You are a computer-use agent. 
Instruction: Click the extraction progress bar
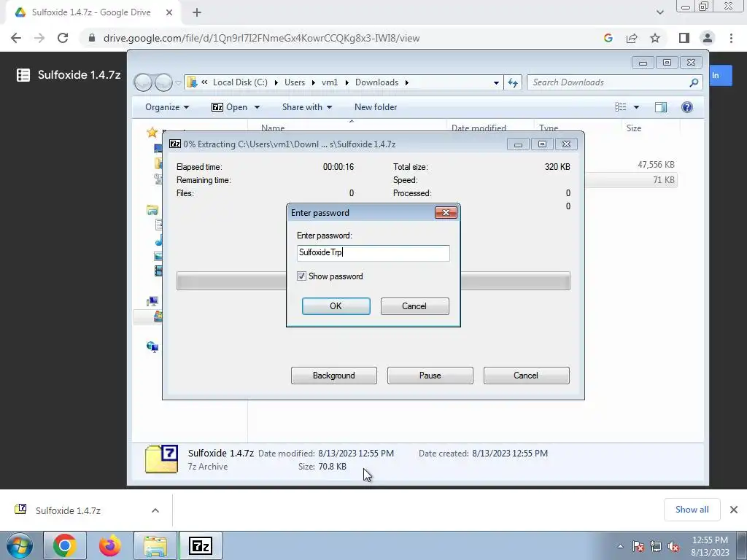pyautogui.click(x=373, y=281)
